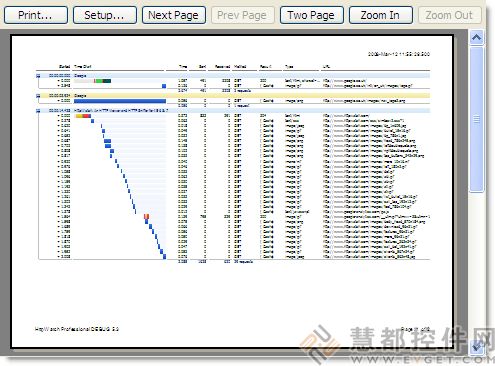Open the Setup... dialog
Viewport: 495px width, 366px height.
105,15
